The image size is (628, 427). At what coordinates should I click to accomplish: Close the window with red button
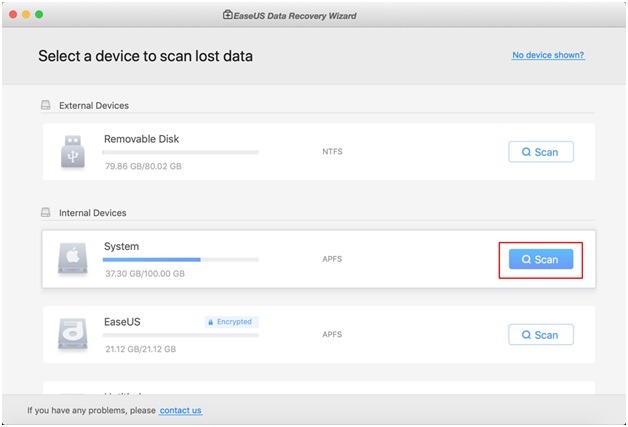coord(13,14)
